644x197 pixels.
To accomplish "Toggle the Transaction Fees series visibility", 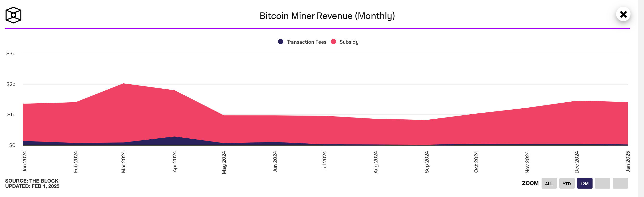I will [x=306, y=42].
